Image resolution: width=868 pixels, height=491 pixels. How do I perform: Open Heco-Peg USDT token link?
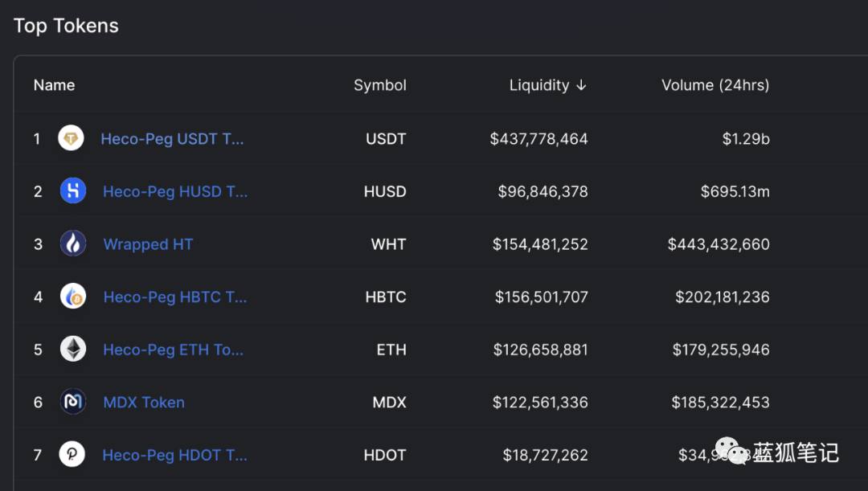click(x=172, y=139)
